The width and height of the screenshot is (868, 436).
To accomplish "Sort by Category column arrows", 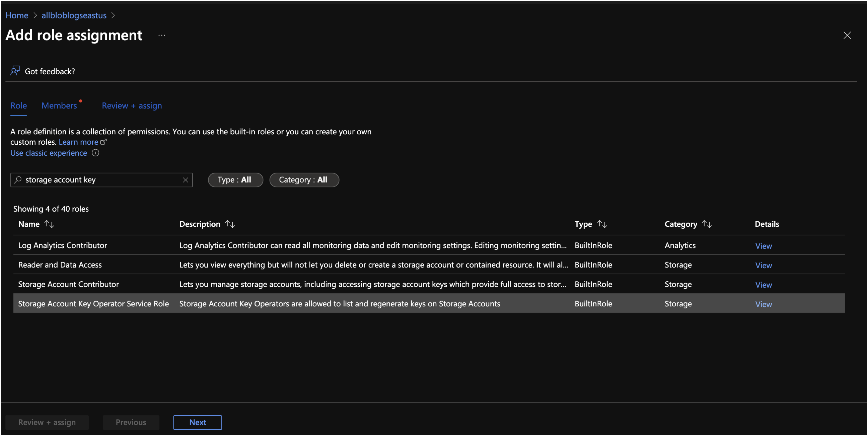I will point(707,224).
